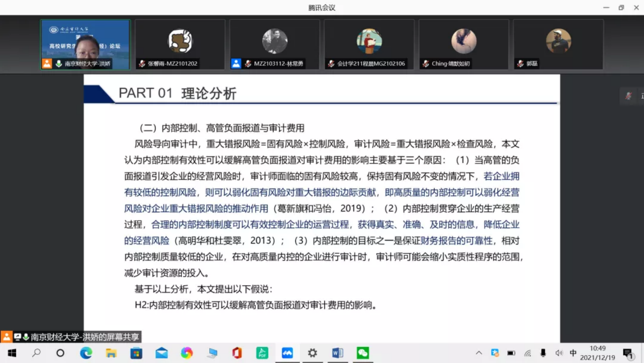Expand hidden system tray icons
Viewport: 644px width, 363px height.
479,353
